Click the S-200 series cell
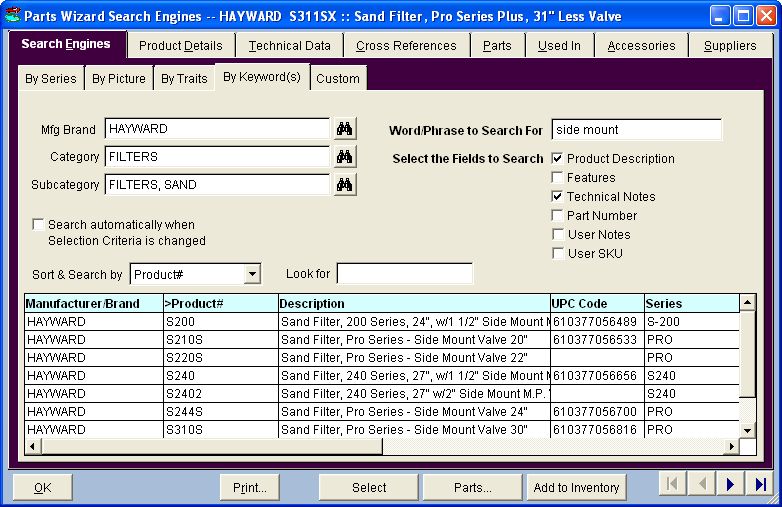 point(692,322)
